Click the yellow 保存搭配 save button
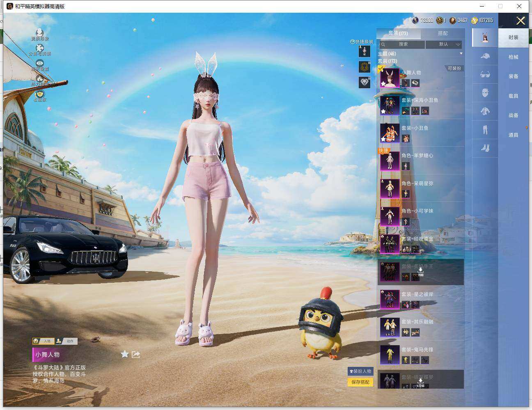532x410 pixels. point(360,382)
